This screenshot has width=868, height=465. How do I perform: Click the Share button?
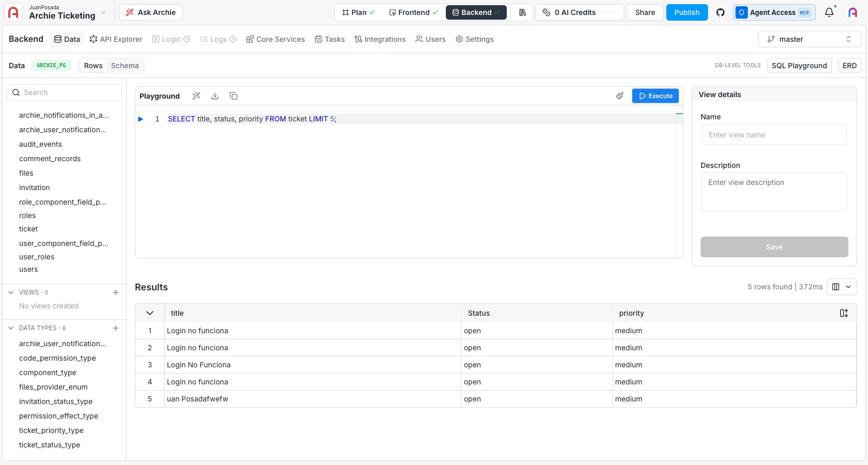point(645,12)
